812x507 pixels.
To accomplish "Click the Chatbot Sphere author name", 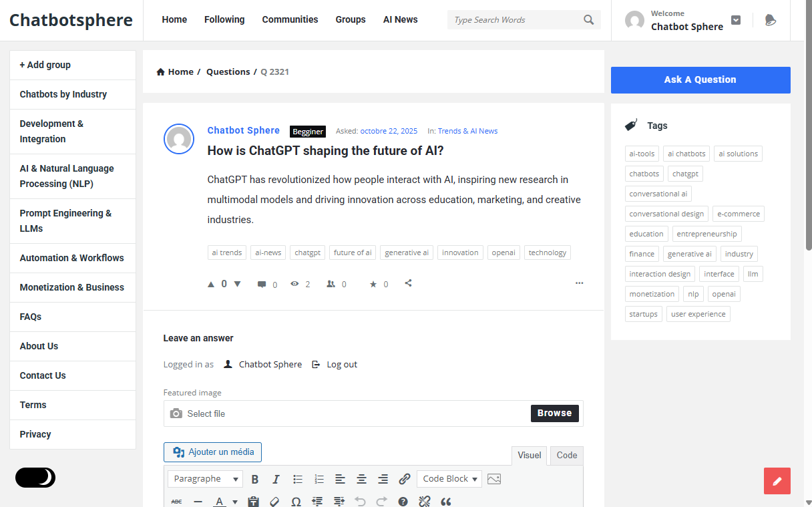I will click(x=244, y=130).
